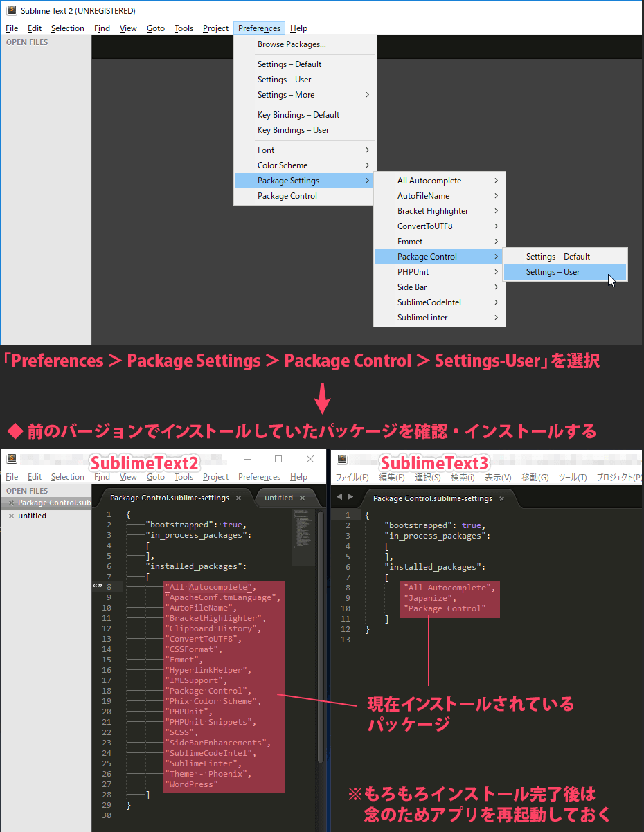This screenshot has height=832, width=644.
Task: Switch to the untitled editor tab
Action: 278,498
